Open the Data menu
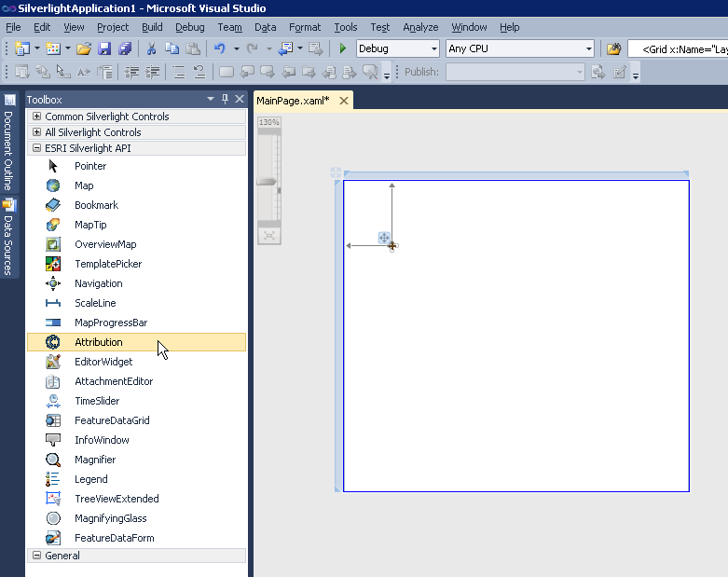This screenshot has height=577, width=728. 266,27
